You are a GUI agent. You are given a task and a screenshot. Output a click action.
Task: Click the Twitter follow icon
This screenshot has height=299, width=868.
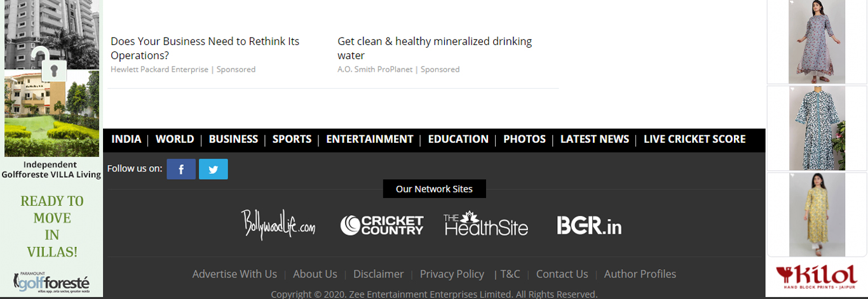213,169
